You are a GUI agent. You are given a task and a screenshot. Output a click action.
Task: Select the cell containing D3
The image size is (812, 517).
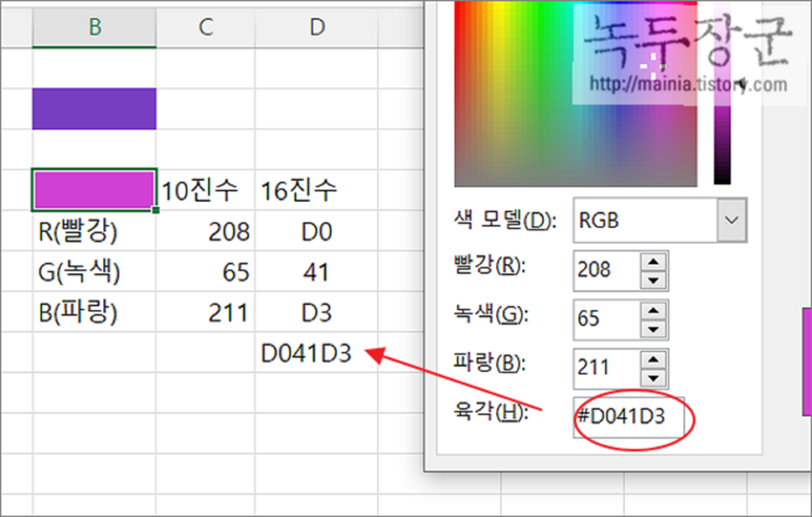pyautogui.click(x=317, y=313)
